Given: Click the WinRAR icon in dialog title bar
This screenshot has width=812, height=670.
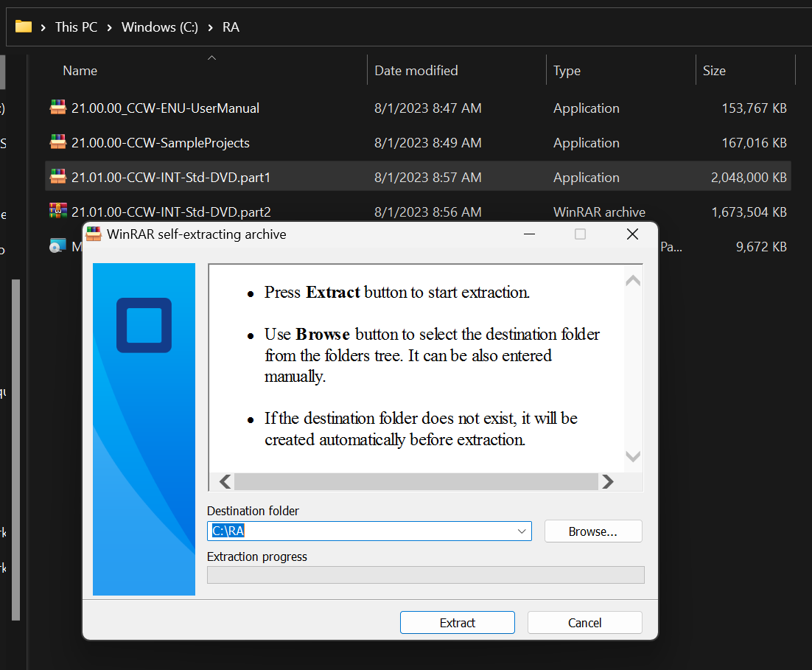Looking at the screenshot, I should (x=94, y=234).
